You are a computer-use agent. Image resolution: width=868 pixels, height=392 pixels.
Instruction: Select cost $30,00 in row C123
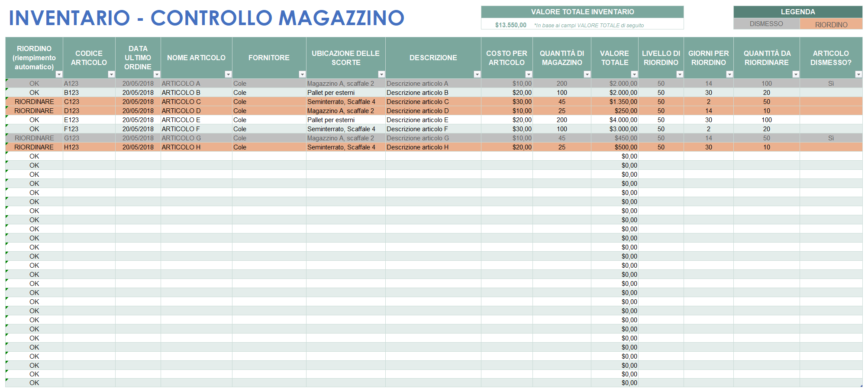(507, 101)
